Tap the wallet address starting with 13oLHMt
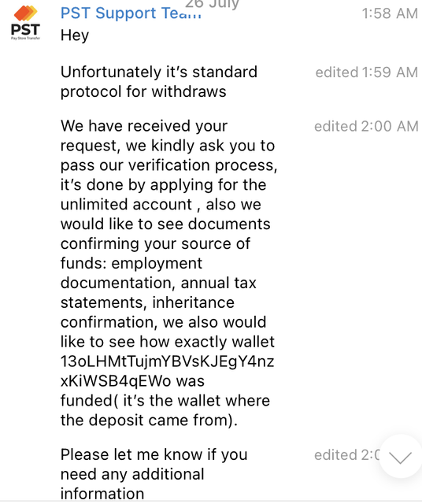Viewport: 422px width, 504px height. [167, 371]
